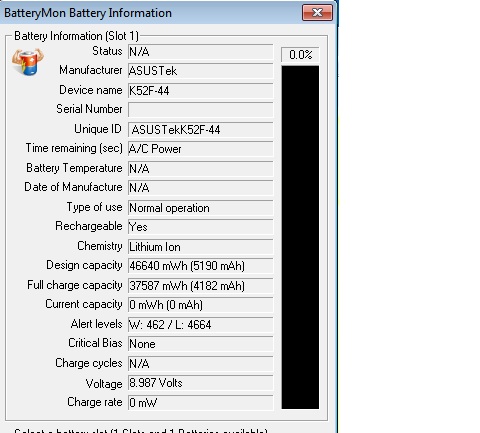Click the Voltage label
This screenshot has width=480, height=433.
pyautogui.click(x=104, y=384)
